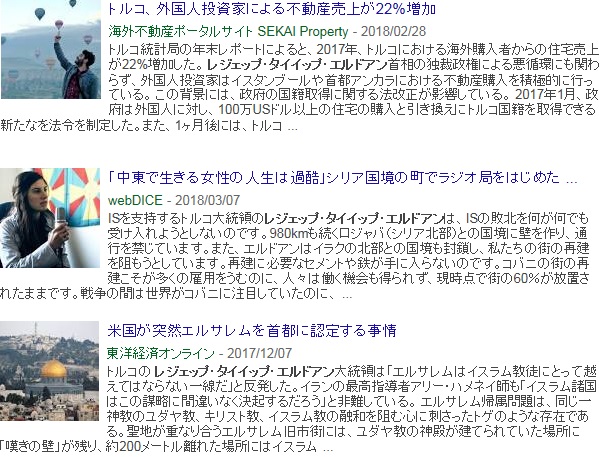Click bold レジェップ・タイイップ・エルドアン in first snippet
The width and height of the screenshot is (599, 457).
coord(297,64)
